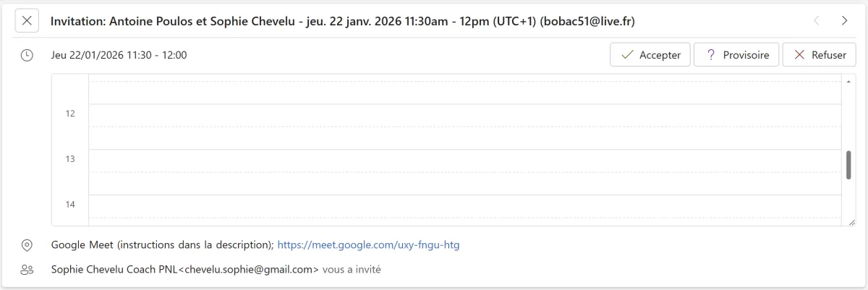Click the scrollbar up arrow

tap(848, 82)
